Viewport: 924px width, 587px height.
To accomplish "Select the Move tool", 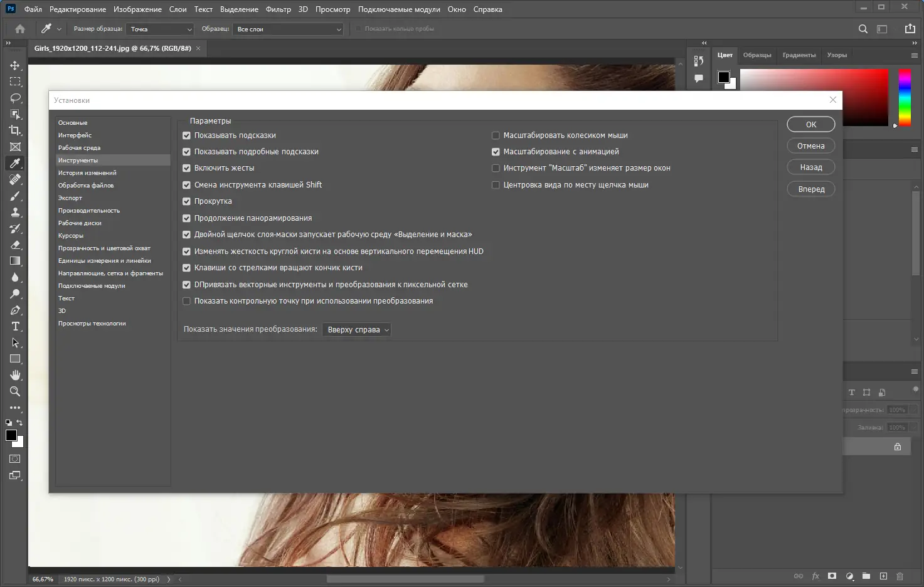I will [15, 65].
